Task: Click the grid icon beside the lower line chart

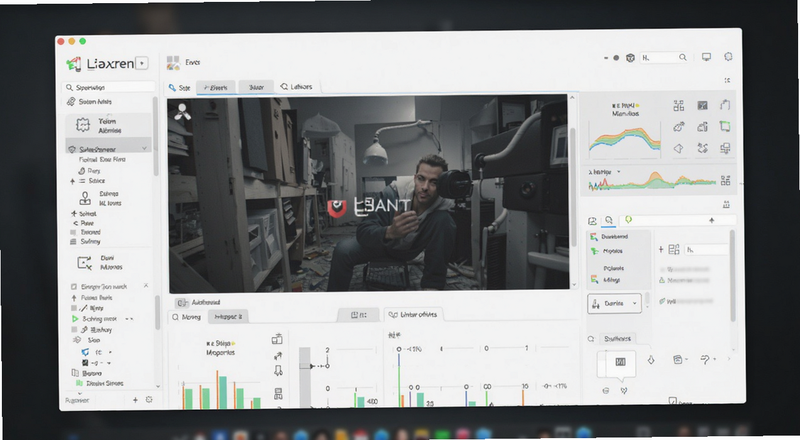Action: tap(726, 180)
